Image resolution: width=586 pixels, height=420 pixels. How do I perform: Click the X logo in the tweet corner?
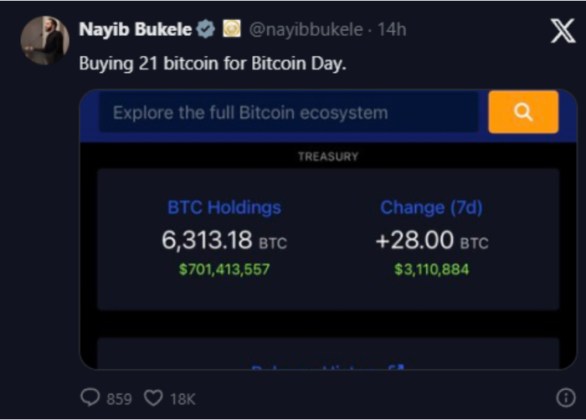pos(563,31)
